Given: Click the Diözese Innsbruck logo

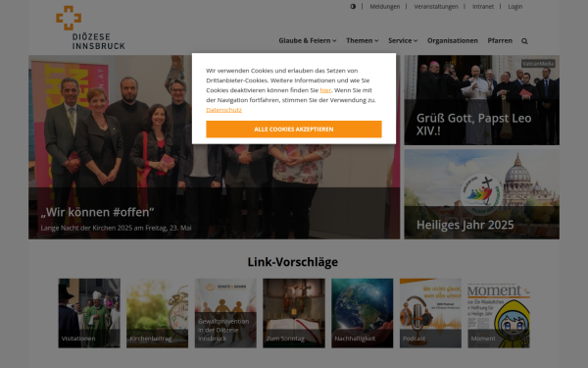Looking at the screenshot, I should pyautogui.click(x=90, y=27).
